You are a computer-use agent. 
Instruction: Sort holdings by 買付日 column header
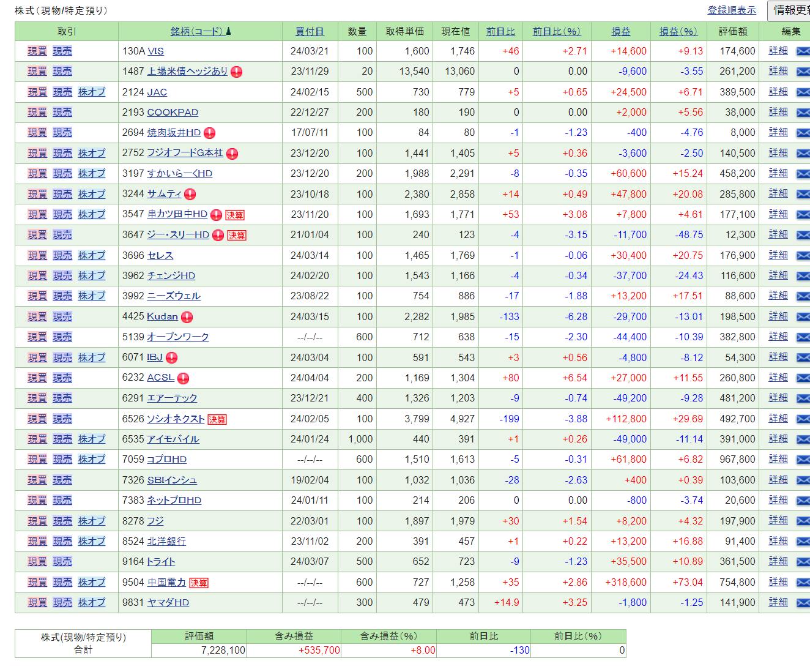click(310, 31)
